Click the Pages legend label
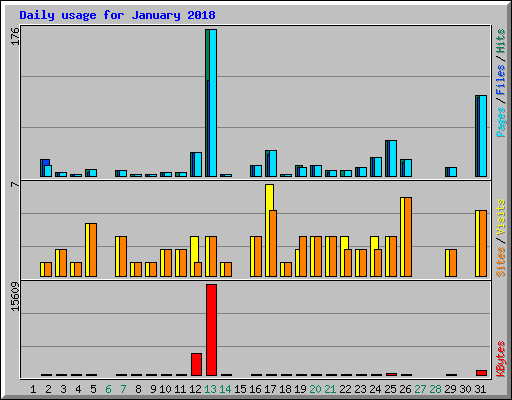This screenshot has height=400, width=512. 501,122
